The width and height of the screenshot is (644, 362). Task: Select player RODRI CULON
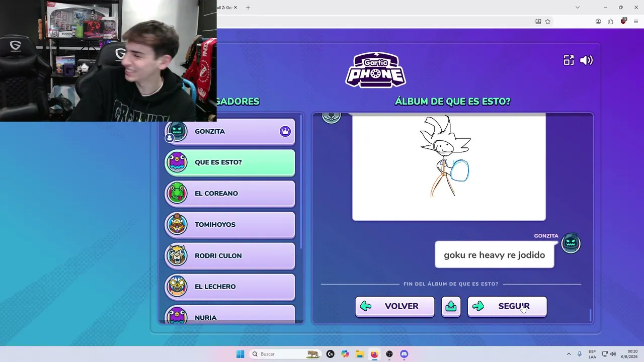pos(230,256)
